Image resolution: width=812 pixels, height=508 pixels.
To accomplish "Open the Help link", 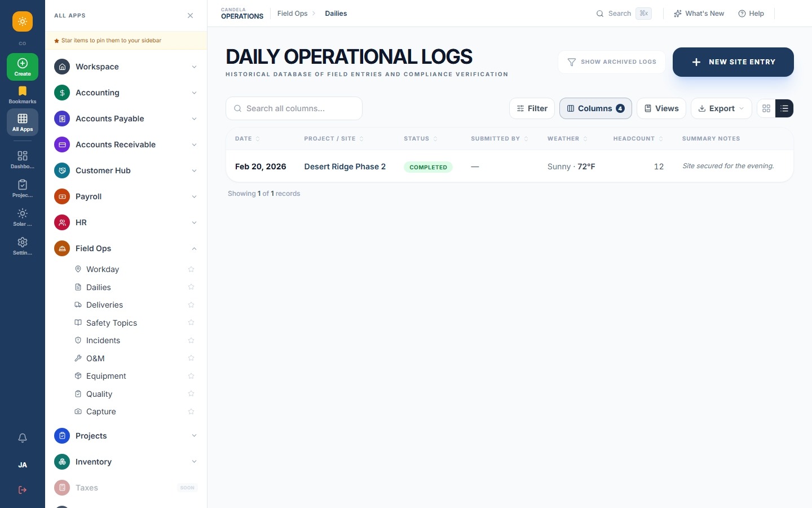I will click(x=751, y=14).
